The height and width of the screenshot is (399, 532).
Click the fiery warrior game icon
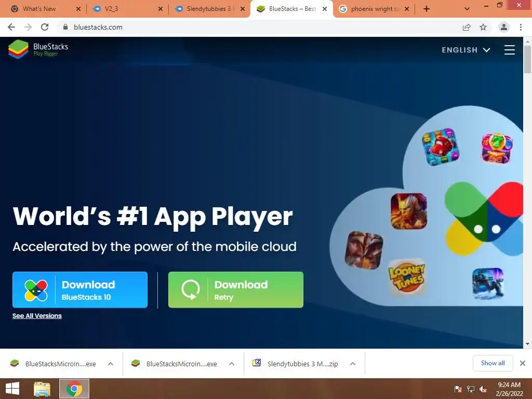click(409, 211)
